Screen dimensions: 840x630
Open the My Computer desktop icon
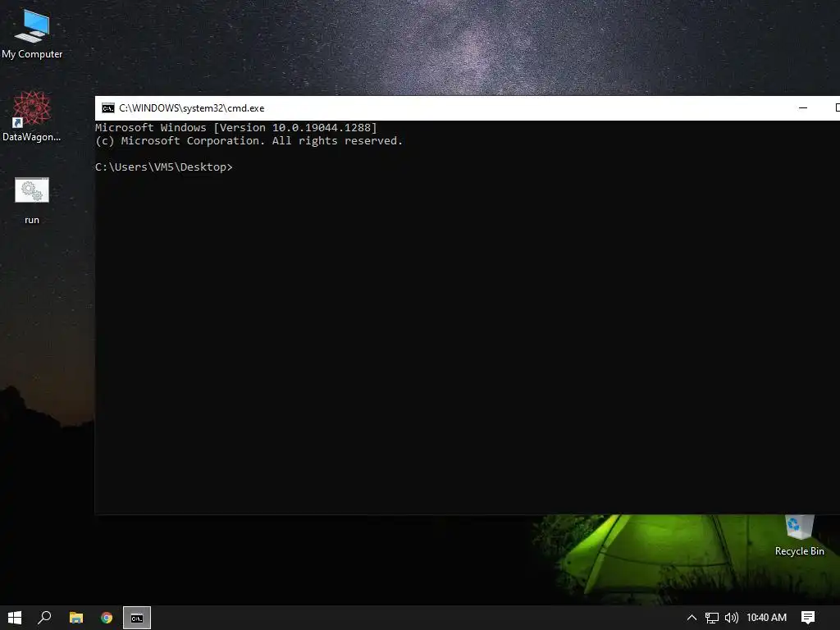pos(32,34)
